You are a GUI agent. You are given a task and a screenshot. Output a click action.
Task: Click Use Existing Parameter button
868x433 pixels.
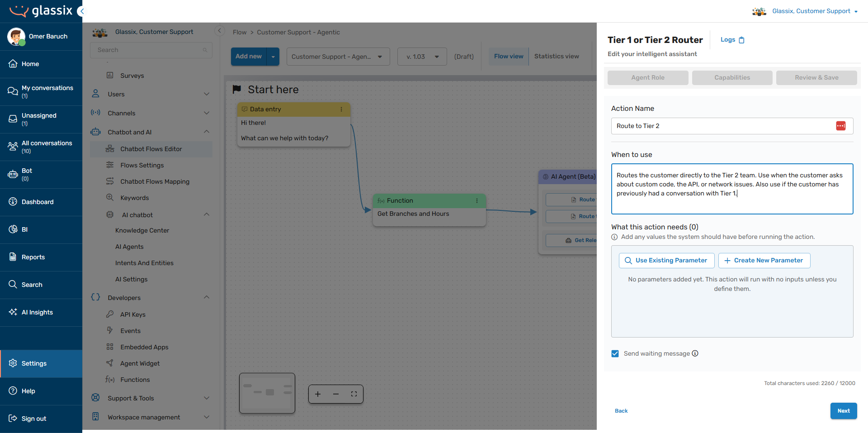click(x=667, y=261)
